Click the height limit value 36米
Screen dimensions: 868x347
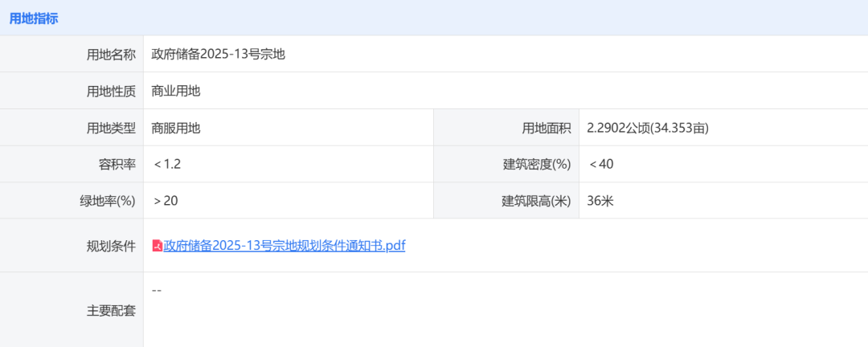coord(600,201)
